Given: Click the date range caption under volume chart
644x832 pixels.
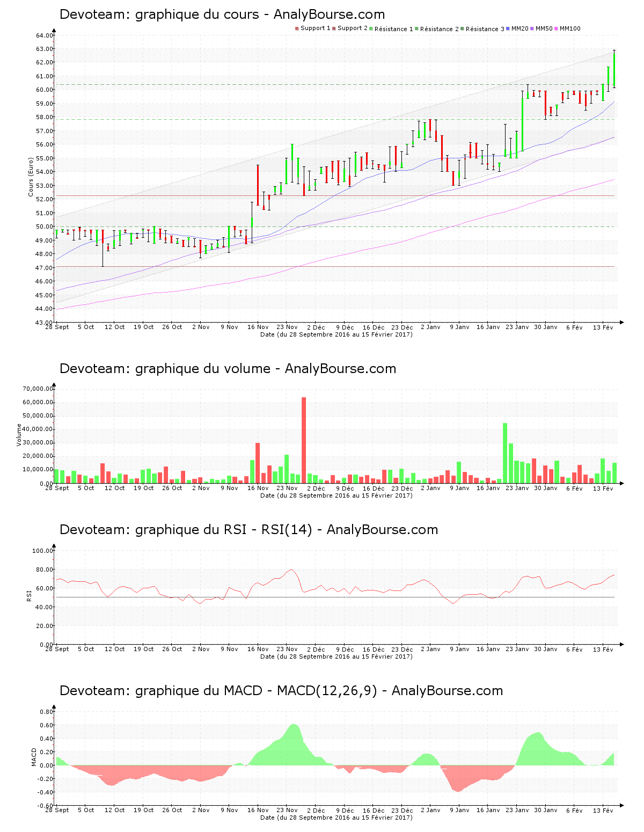Looking at the screenshot, I should (x=336, y=495).
